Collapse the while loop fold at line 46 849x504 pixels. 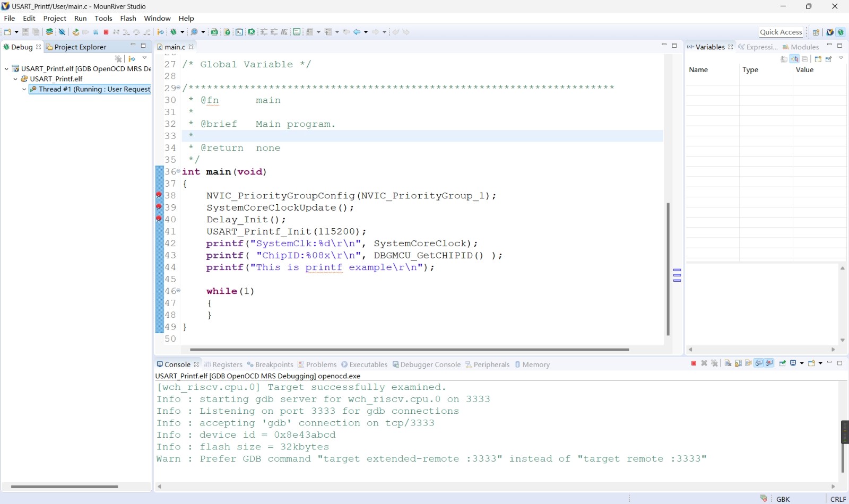178,290
